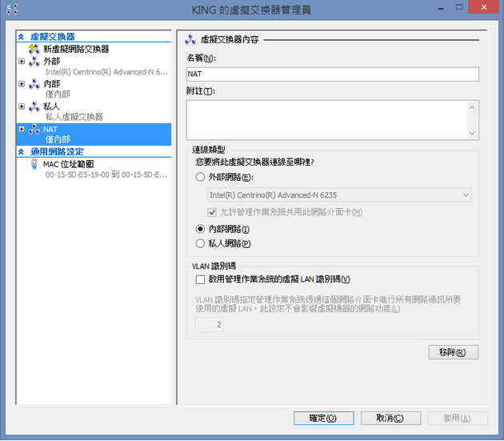Collapse the 虛擬交換器 section chevron
Screen dimensions: 504x441
pyautogui.click(x=22, y=37)
